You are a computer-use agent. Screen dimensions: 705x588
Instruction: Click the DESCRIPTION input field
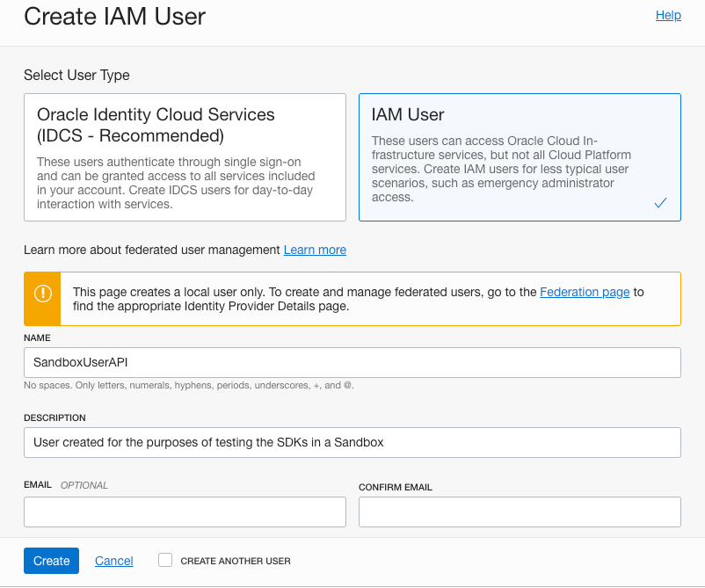(x=352, y=442)
